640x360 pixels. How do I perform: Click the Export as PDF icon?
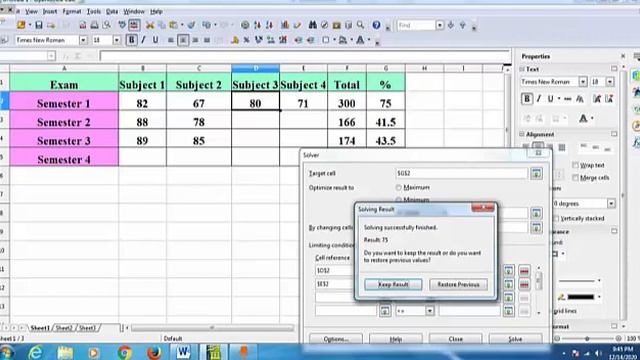82,25
